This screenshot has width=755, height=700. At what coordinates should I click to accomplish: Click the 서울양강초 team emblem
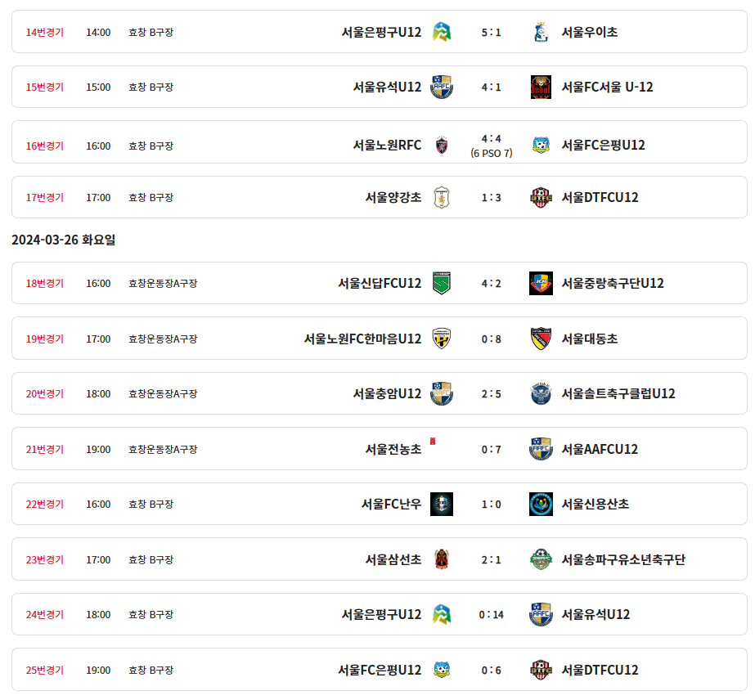(x=442, y=197)
